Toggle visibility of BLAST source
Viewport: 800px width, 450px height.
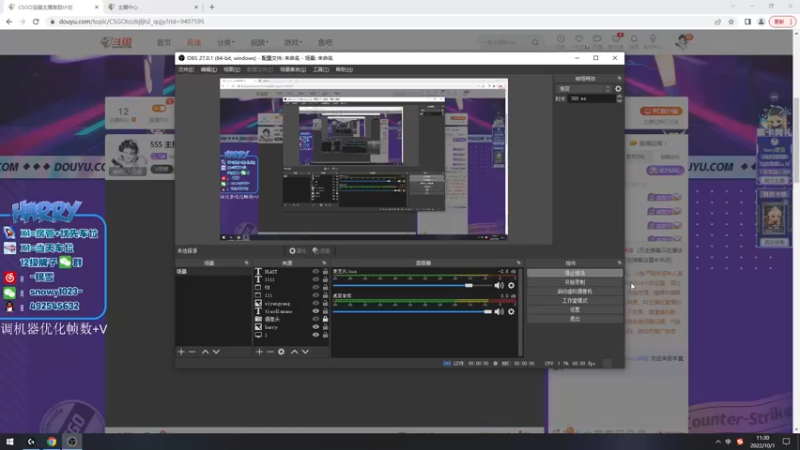click(315, 271)
